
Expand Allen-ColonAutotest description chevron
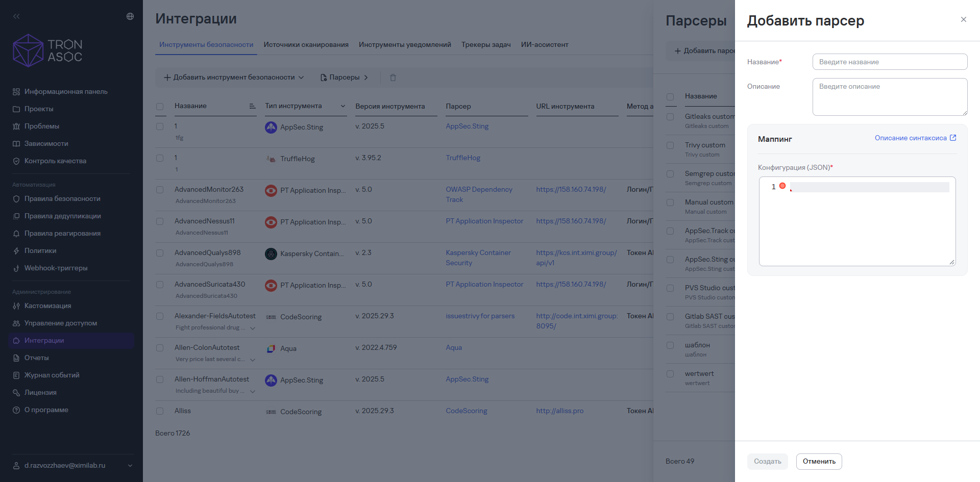[253, 360]
